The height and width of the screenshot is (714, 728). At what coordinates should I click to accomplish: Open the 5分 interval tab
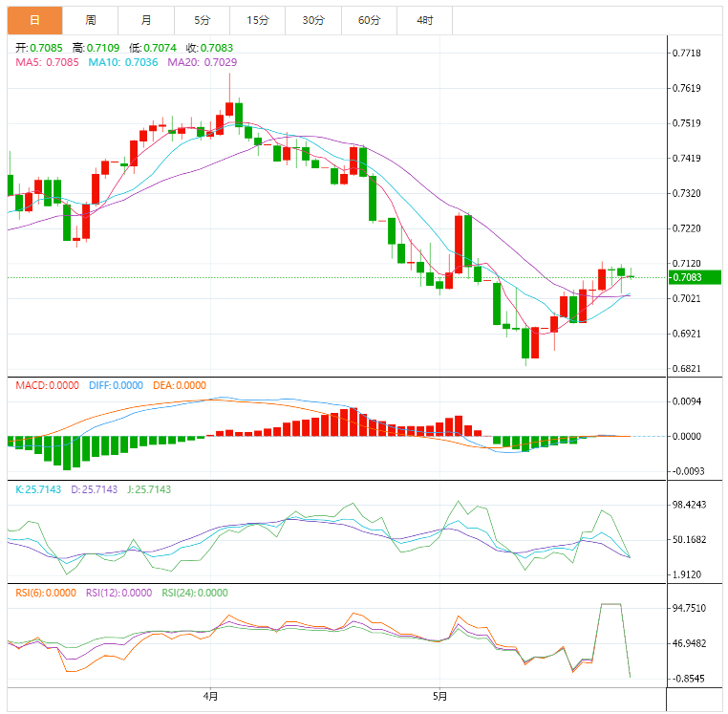[x=202, y=20]
